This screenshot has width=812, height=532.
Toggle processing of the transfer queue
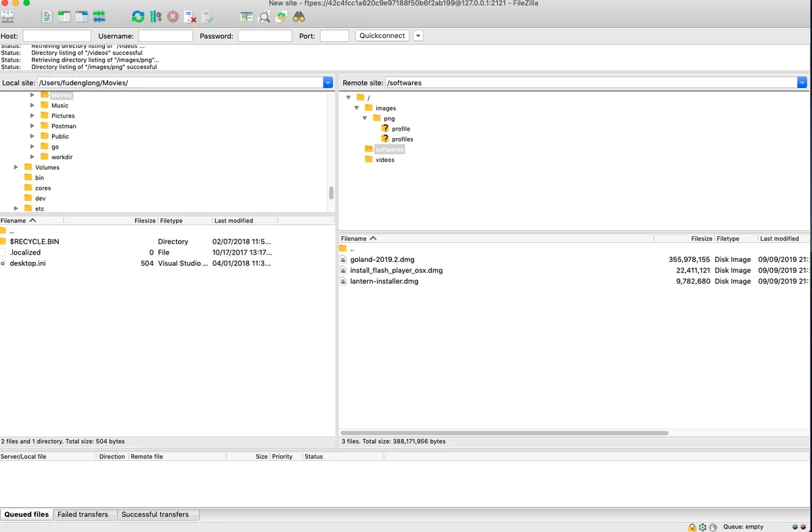[156, 16]
